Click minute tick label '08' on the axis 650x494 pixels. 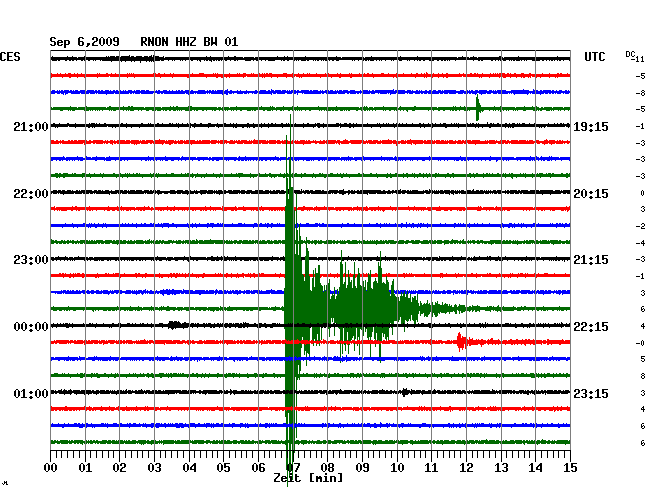pos(327,468)
